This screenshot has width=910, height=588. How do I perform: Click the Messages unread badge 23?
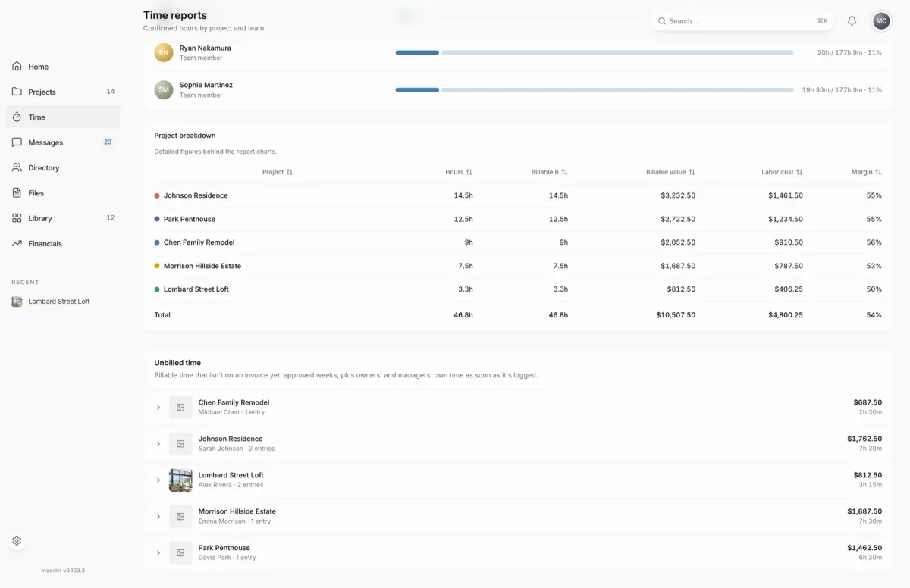click(x=108, y=142)
